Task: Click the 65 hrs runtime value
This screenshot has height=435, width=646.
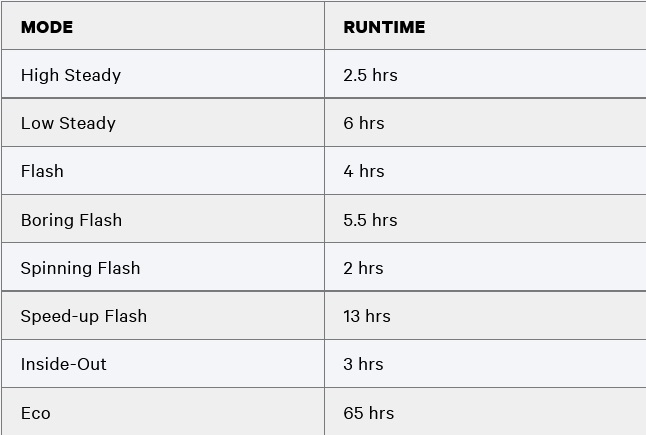Action: [369, 413]
